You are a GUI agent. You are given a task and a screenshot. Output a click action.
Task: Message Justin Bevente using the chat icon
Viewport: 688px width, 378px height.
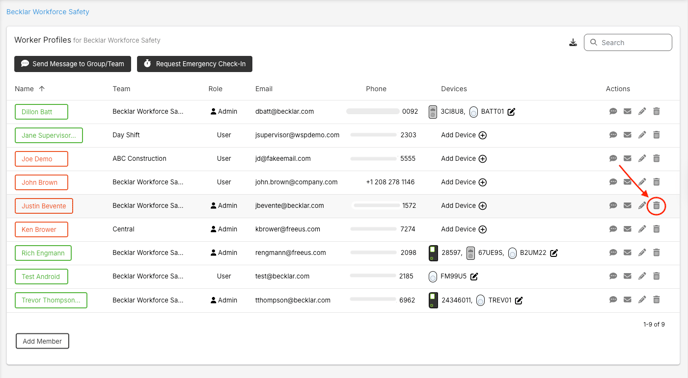pos(613,205)
